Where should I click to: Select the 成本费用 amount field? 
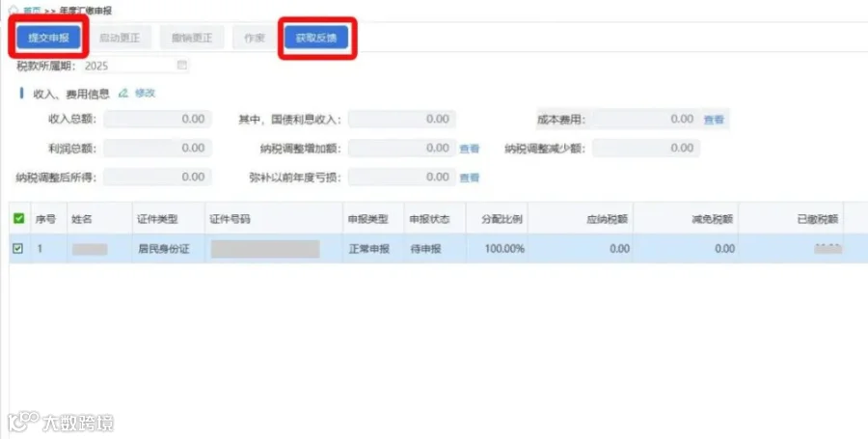646,119
